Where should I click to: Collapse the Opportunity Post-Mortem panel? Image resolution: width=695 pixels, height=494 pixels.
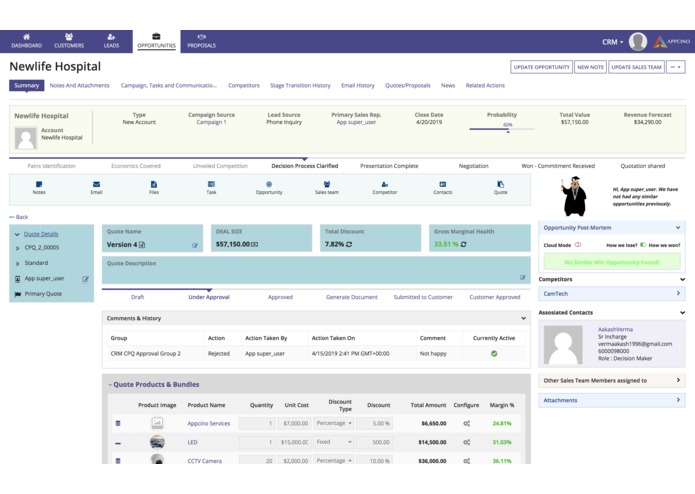pos(678,228)
